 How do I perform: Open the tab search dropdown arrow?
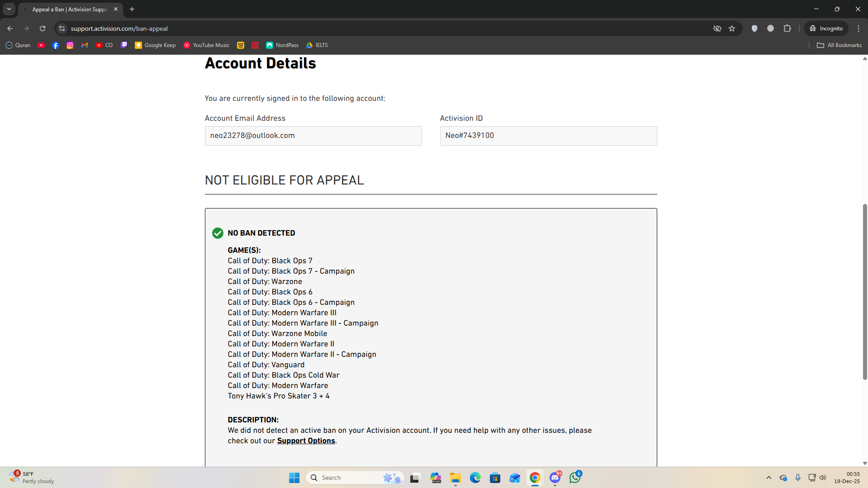coord(9,9)
